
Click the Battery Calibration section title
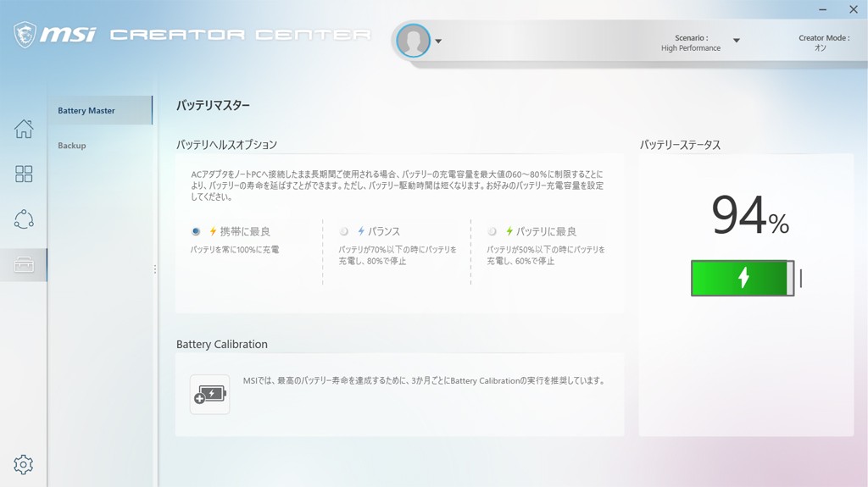click(x=222, y=344)
